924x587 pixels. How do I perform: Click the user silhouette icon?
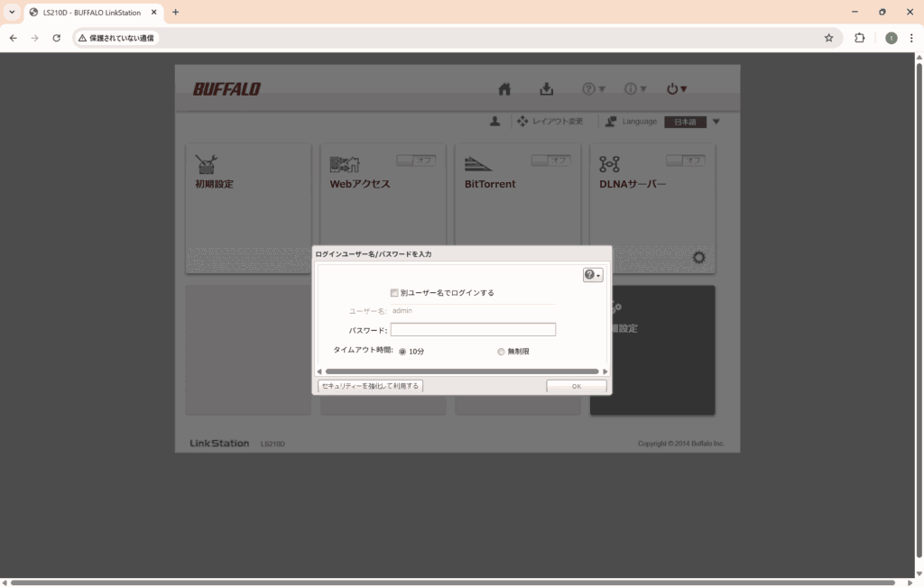(x=495, y=122)
